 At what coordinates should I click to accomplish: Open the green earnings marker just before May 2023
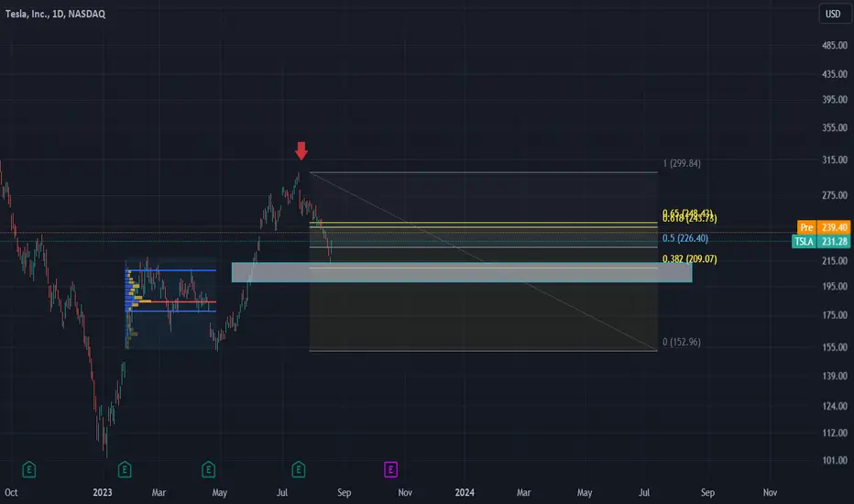point(209,469)
